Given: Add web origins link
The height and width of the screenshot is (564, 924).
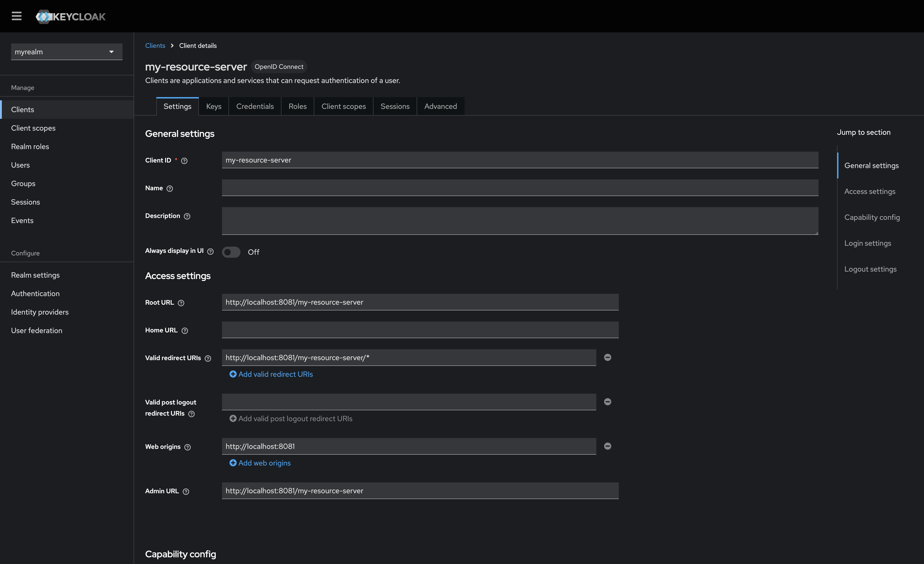Looking at the screenshot, I should [x=260, y=463].
